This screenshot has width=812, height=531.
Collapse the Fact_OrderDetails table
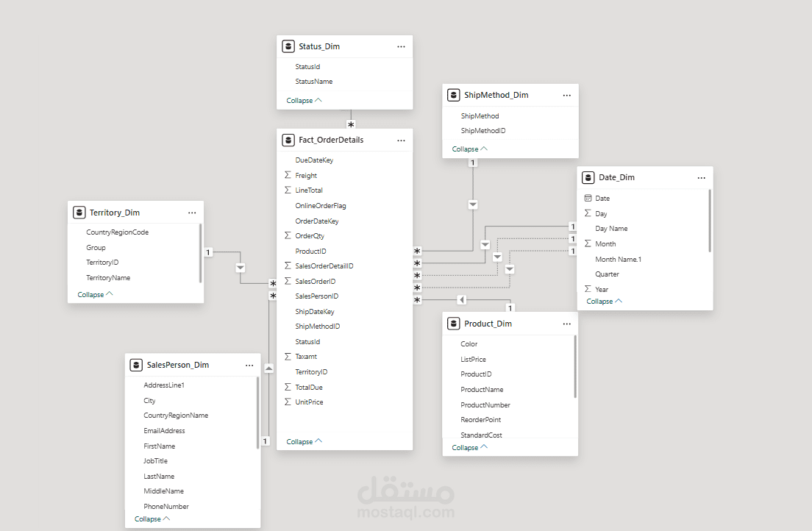(x=304, y=442)
